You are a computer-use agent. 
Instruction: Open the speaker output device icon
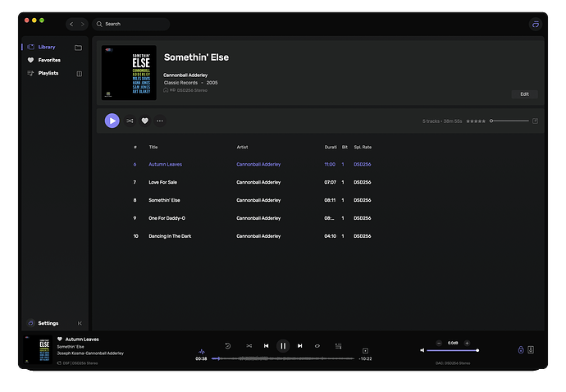pyautogui.click(x=531, y=349)
